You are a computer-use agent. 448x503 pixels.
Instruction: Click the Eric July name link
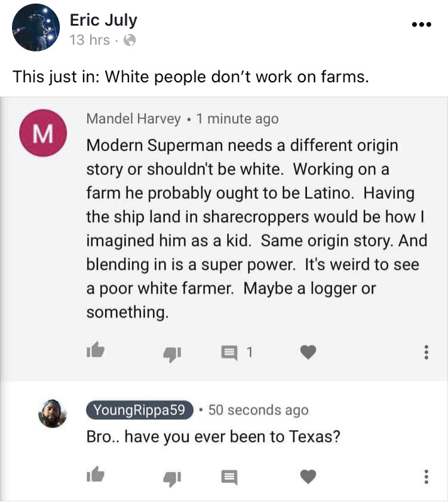(103, 20)
